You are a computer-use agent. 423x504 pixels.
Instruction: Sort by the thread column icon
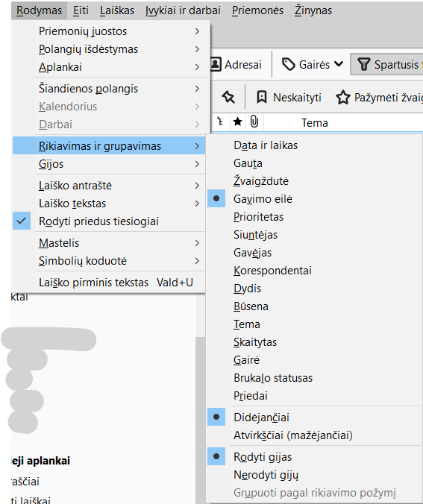click(220, 122)
